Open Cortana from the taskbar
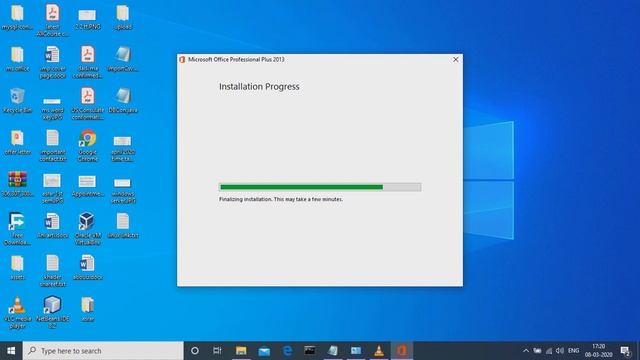Image resolution: width=640 pixels, height=360 pixels. [195, 351]
